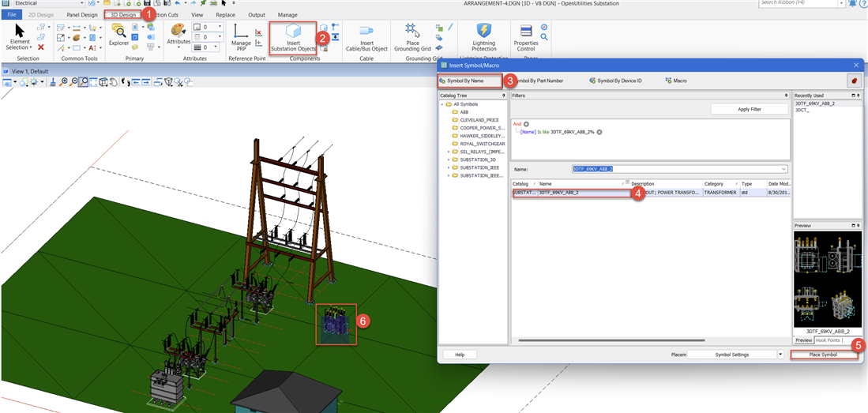Select the Symbol By Name tab
This screenshot has height=413, width=868.
[x=469, y=81]
